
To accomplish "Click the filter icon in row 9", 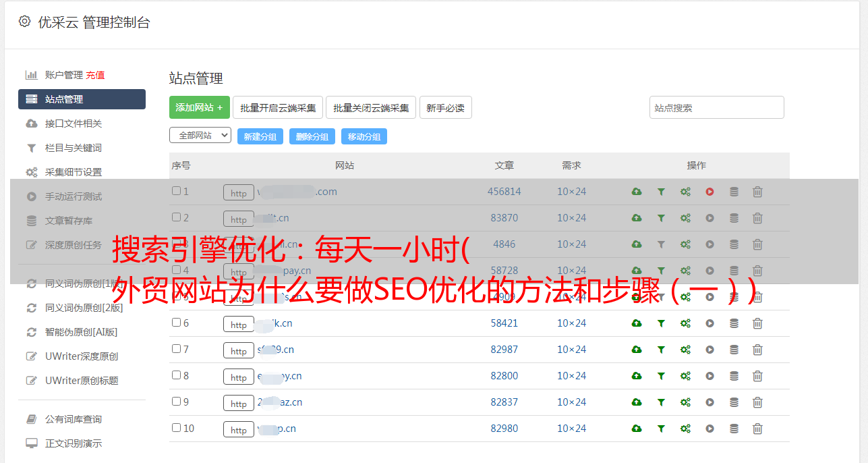I will click(x=661, y=403).
